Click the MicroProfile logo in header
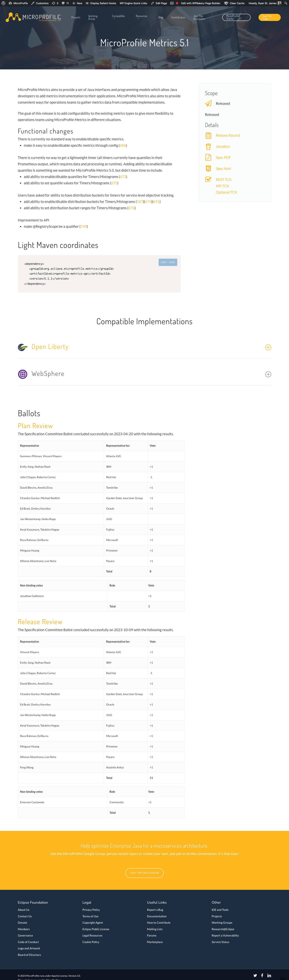The width and height of the screenshot is (289, 980). 33,17
